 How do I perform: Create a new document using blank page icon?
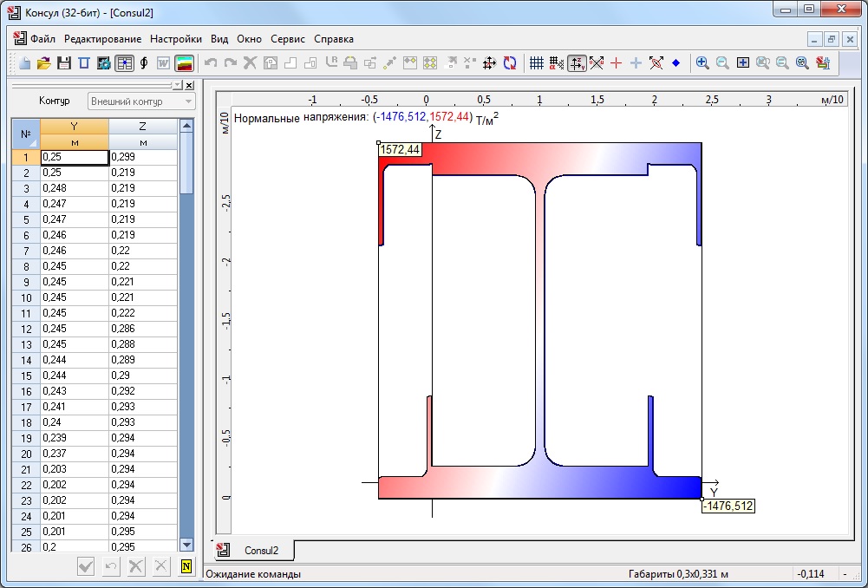(x=24, y=62)
